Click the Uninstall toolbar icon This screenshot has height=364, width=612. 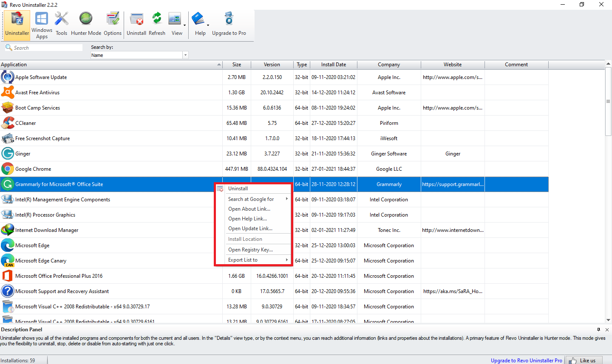(136, 25)
